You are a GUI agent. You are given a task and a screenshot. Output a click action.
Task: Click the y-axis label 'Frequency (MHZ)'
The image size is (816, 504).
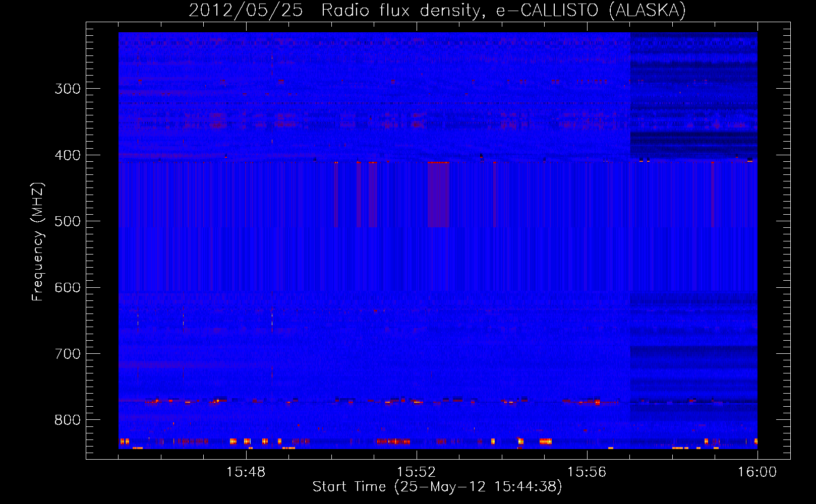click(38, 242)
